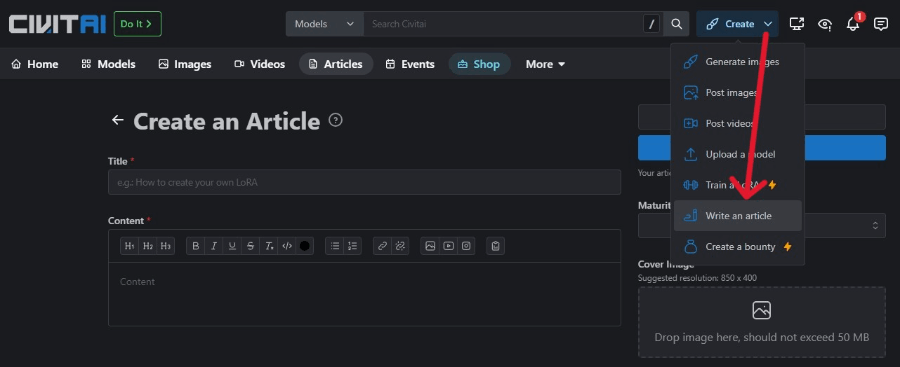The image size is (900, 367).
Task: Go to the Home tab
Action: click(x=35, y=64)
